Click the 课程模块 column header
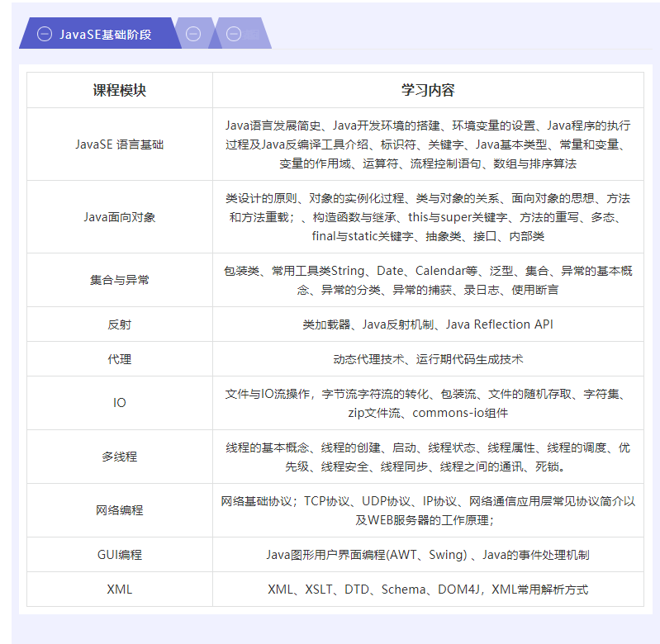 click(120, 90)
